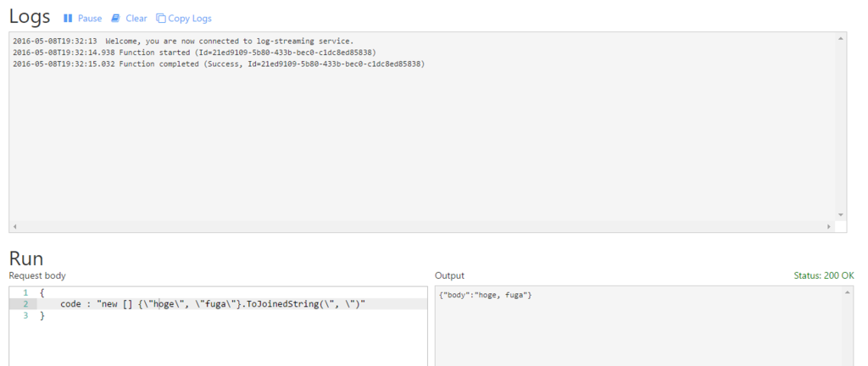Click line number 3 in the editor gutter
The height and width of the screenshot is (366, 868).
[25, 316]
